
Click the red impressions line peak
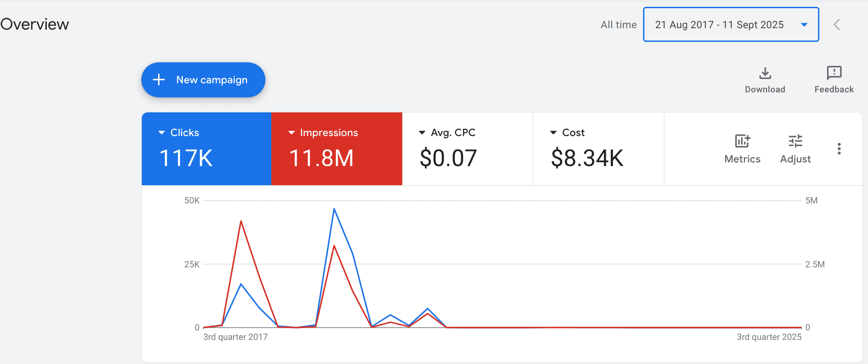coord(241,221)
